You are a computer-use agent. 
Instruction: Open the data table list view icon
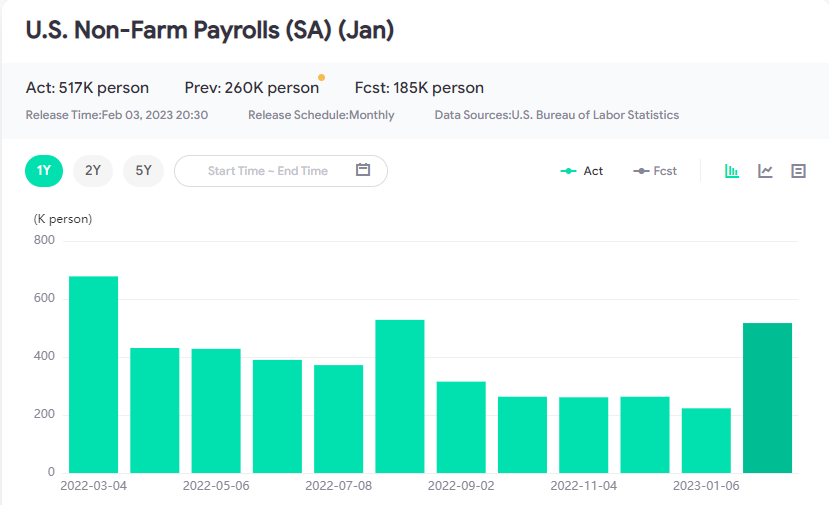(x=798, y=171)
